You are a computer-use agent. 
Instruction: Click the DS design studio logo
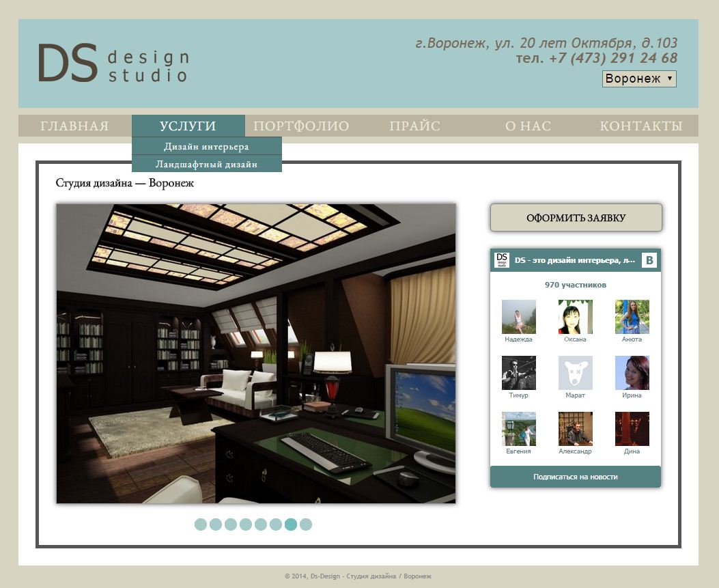coord(113,63)
